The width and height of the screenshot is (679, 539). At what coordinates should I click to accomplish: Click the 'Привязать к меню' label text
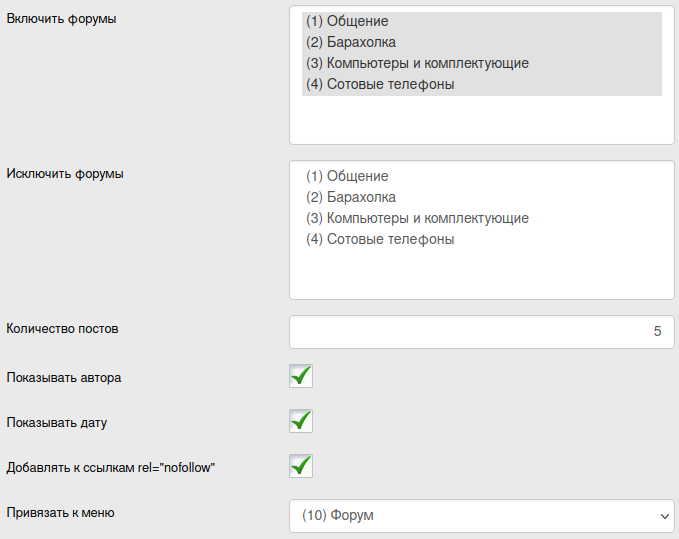pyautogui.click(x=61, y=513)
